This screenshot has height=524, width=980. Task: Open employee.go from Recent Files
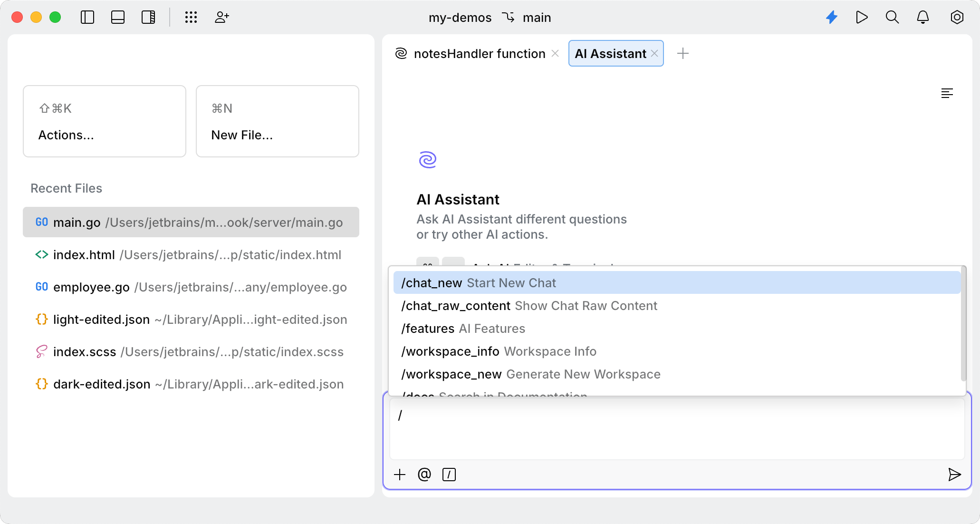point(191,287)
